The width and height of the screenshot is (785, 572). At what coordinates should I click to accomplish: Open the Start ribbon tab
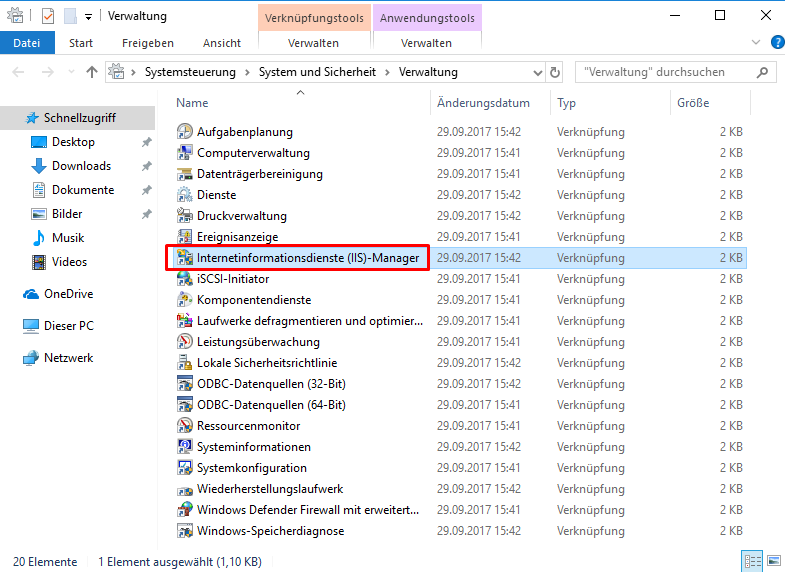pos(81,43)
